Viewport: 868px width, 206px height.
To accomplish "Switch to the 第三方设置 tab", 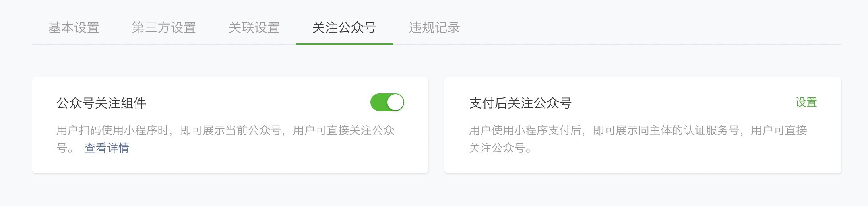I will tap(164, 27).
